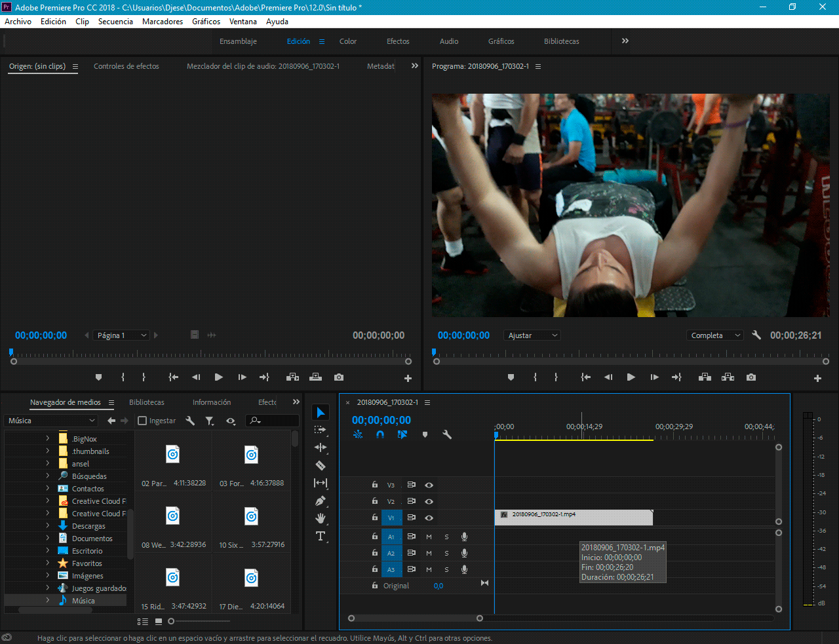Select the Ripple Edit tool
This screenshot has height=644, width=839.
321,448
